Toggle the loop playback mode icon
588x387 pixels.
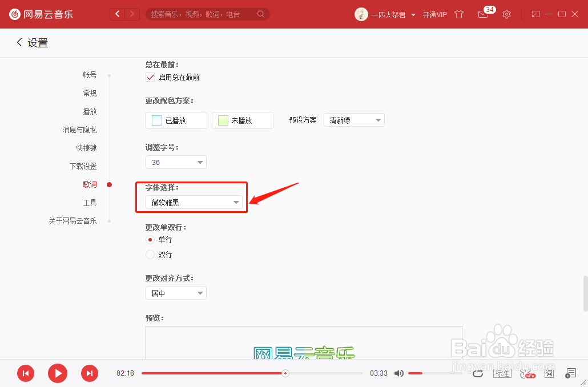click(x=478, y=373)
